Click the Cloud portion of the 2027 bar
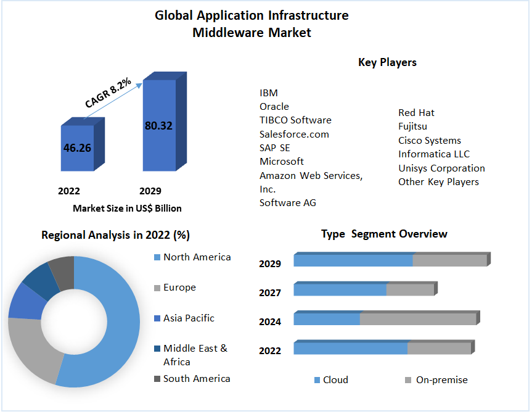532x414 pixels. coord(340,289)
